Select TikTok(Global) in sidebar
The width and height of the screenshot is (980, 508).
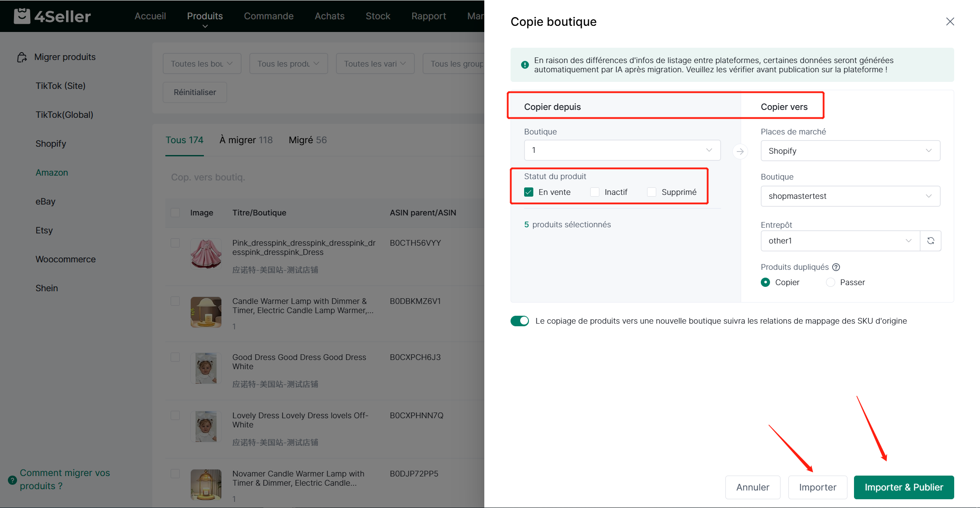pos(64,115)
